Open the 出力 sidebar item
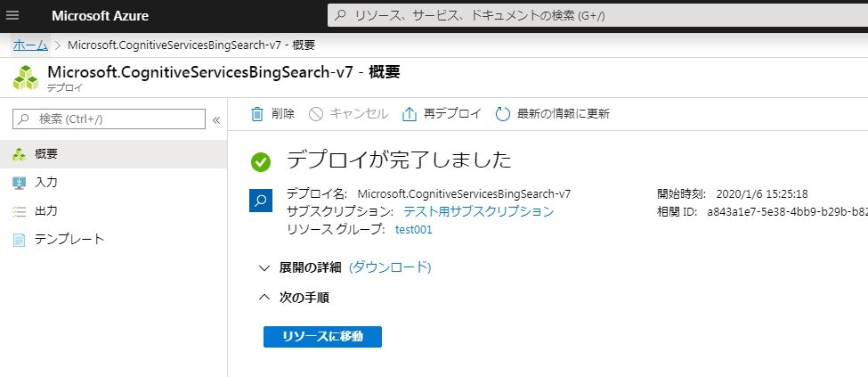This screenshot has width=868, height=377. 113,210
